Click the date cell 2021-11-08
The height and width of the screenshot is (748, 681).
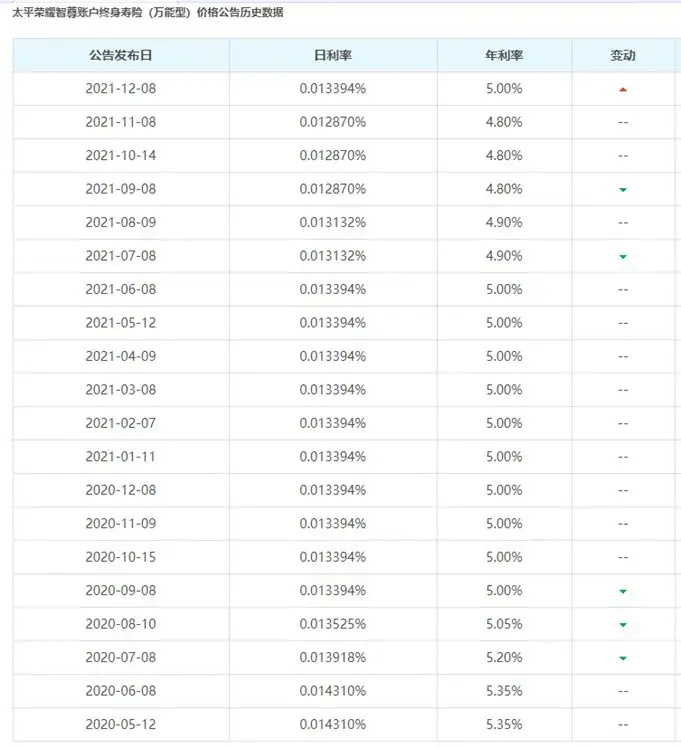[x=120, y=122]
